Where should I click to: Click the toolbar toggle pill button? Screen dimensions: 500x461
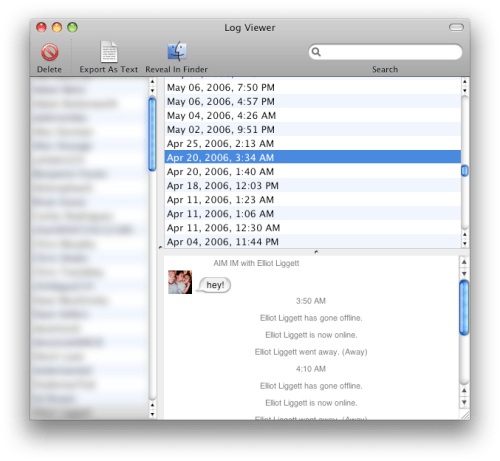pos(456,27)
